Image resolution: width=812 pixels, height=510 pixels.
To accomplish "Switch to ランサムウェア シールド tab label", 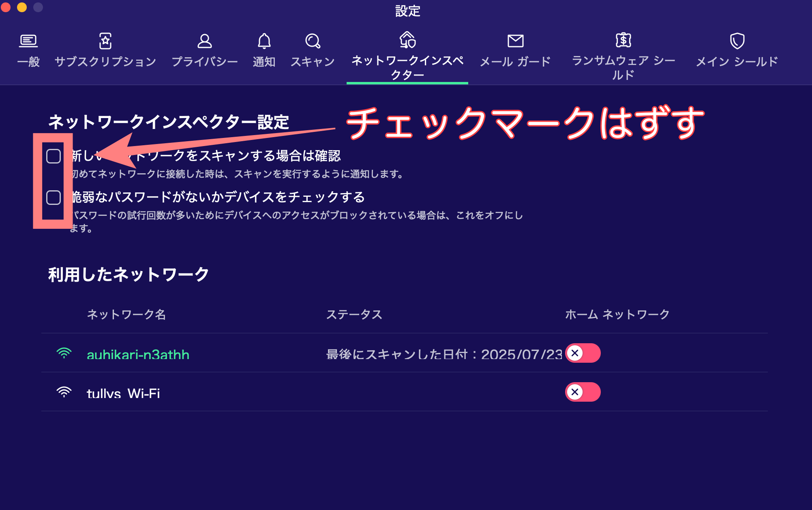I will tap(623, 68).
